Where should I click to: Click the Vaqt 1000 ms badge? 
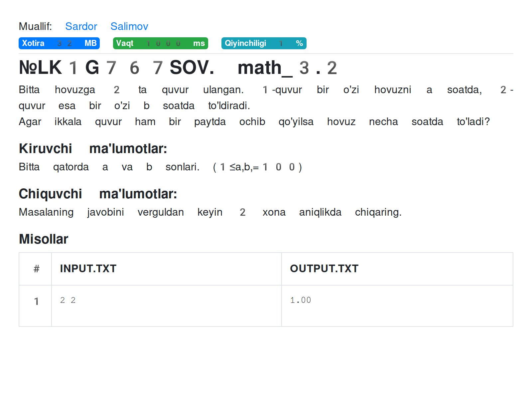(161, 43)
